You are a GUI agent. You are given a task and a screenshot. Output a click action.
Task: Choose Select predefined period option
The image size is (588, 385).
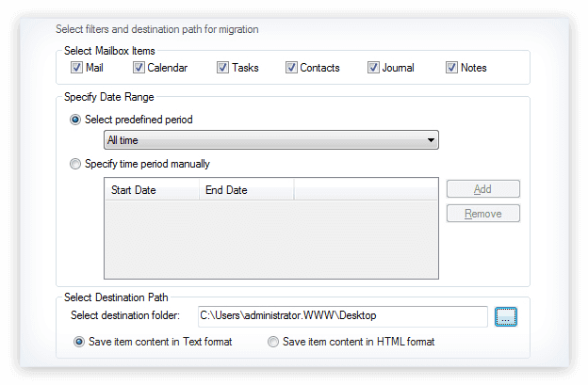[76, 120]
